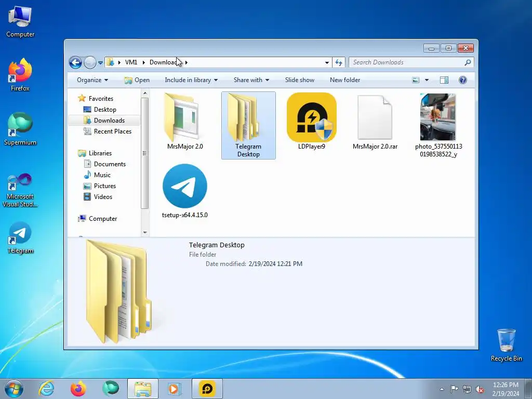Click the Action Center flag icon

(454, 389)
